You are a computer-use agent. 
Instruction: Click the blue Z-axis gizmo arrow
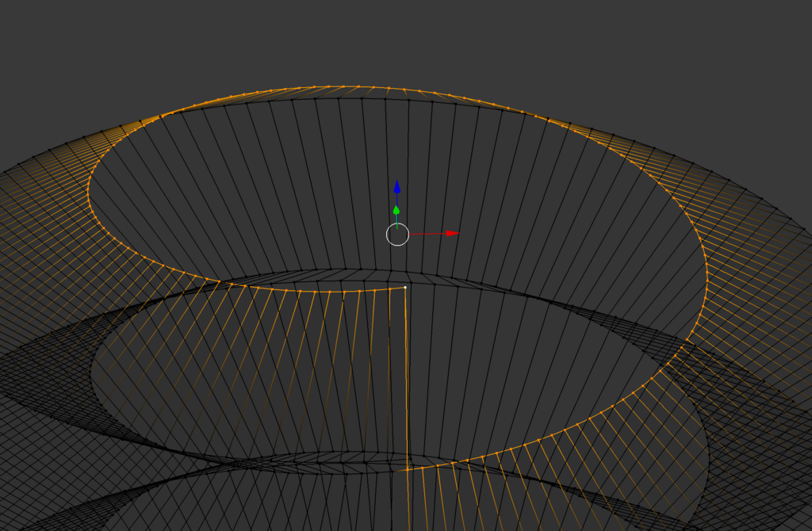[x=397, y=187]
